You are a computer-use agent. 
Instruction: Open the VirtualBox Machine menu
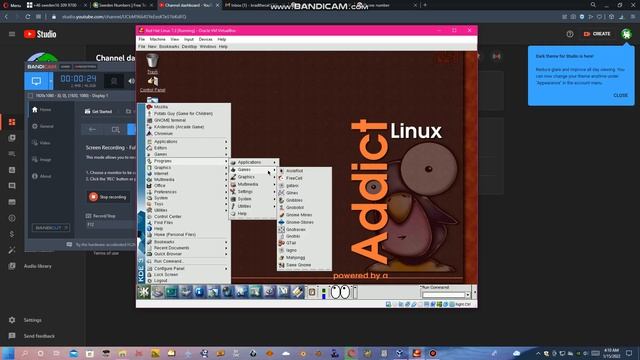click(x=158, y=39)
